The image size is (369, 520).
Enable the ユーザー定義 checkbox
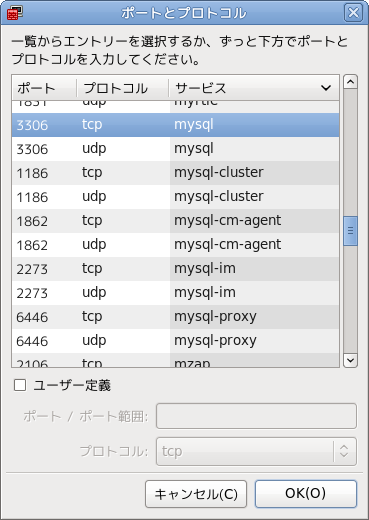[x=20, y=385]
